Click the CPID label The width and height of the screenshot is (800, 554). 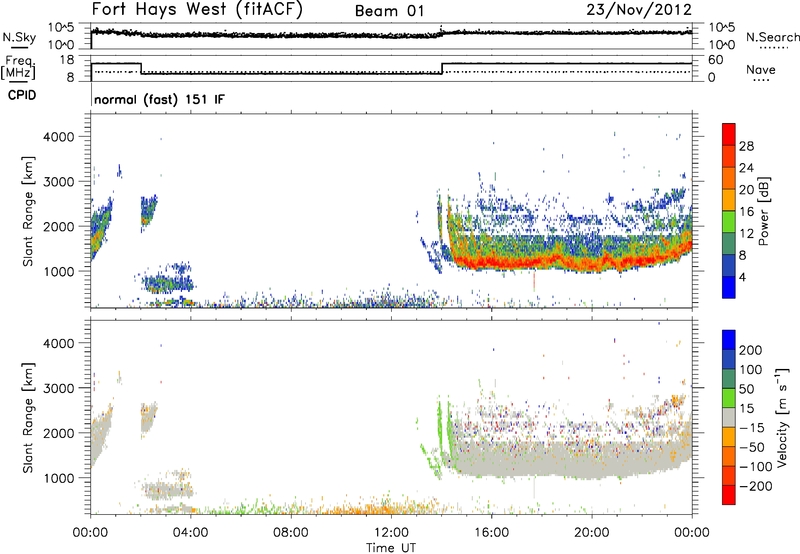[22, 95]
